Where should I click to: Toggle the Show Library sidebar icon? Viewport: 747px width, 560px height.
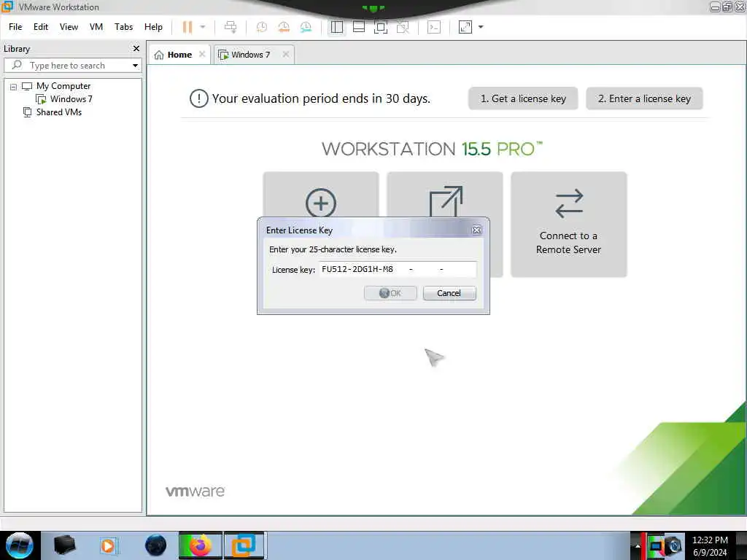(337, 27)
